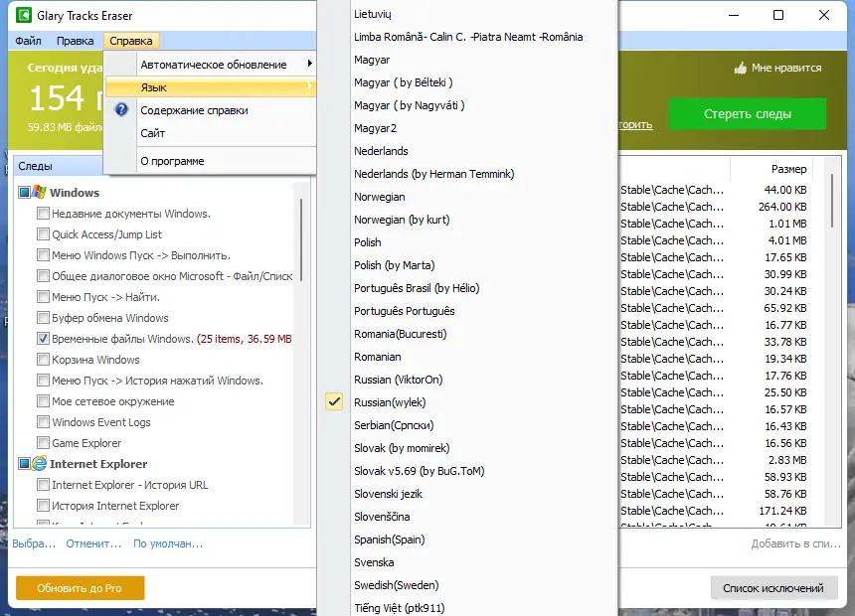Tick Windows Event Logs checkbox
This screenshot has width=855, height=616.
[x=43, y=422]
